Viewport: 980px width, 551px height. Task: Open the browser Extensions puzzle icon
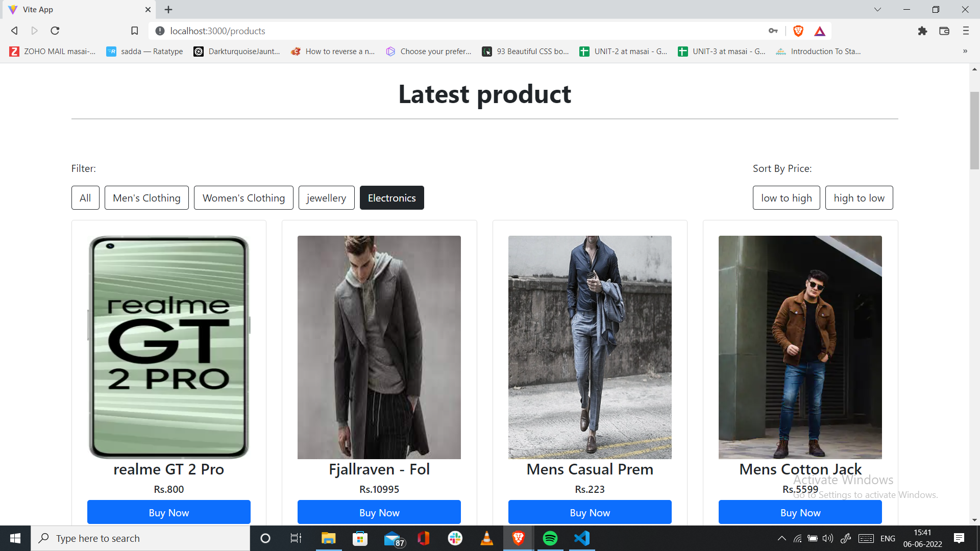pos(922,31)
